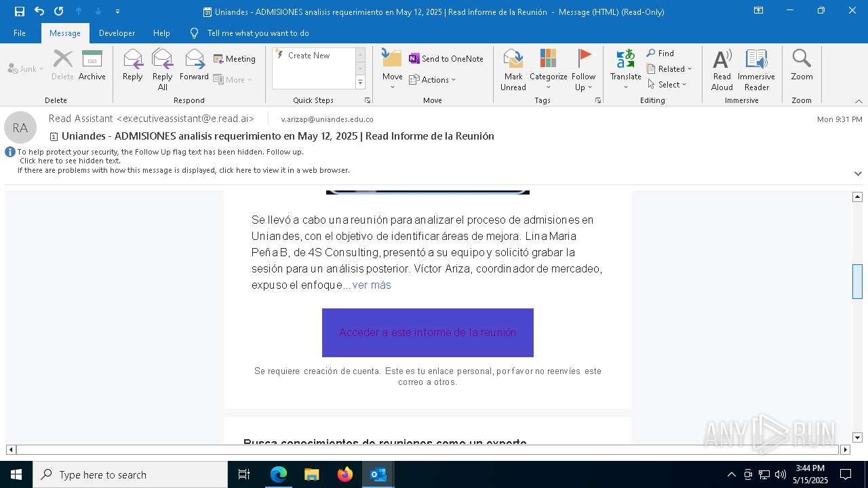Screen dimensions: 868x488
Task: Open File Explorer from the taskbar
Action: click(x=312, y=474)
